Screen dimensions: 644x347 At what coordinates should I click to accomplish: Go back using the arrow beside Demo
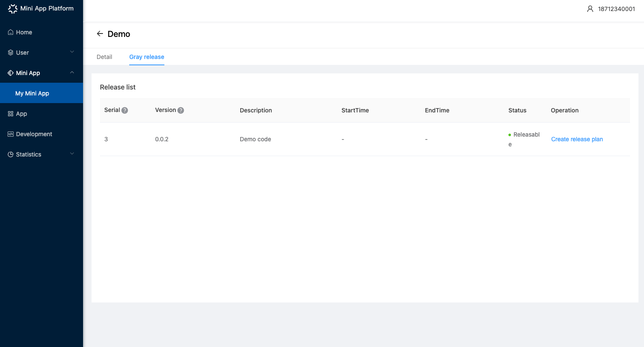[x=100, y=34]
